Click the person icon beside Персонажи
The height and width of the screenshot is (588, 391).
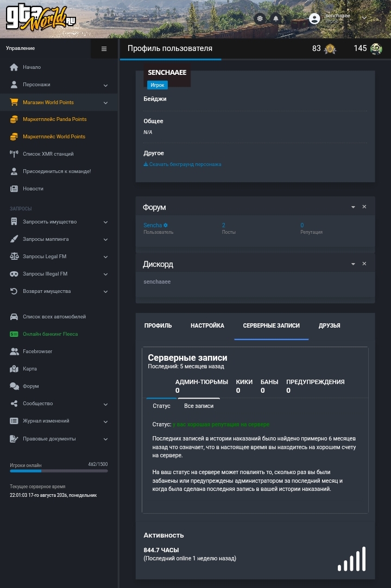click(x=14, y=85)
